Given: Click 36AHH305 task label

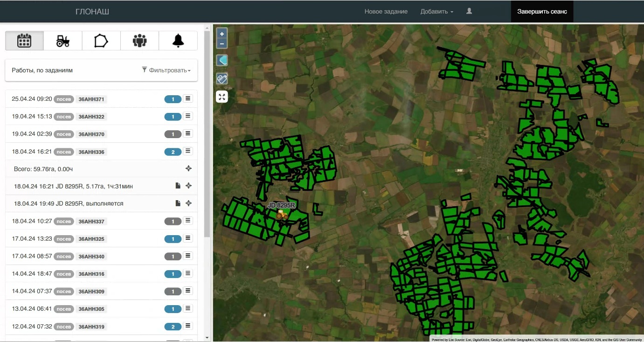Looking at the screenshot, I should pyautogui.click(x=91, y=309).
